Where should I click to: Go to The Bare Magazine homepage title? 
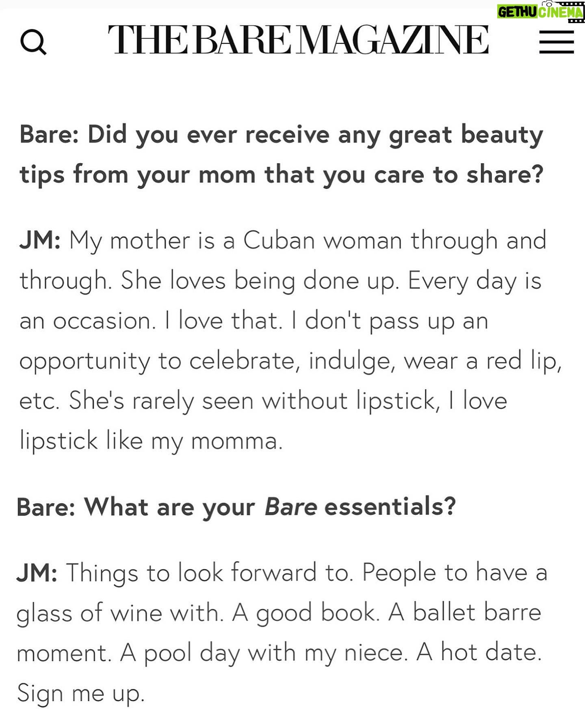tap(298, 40)
